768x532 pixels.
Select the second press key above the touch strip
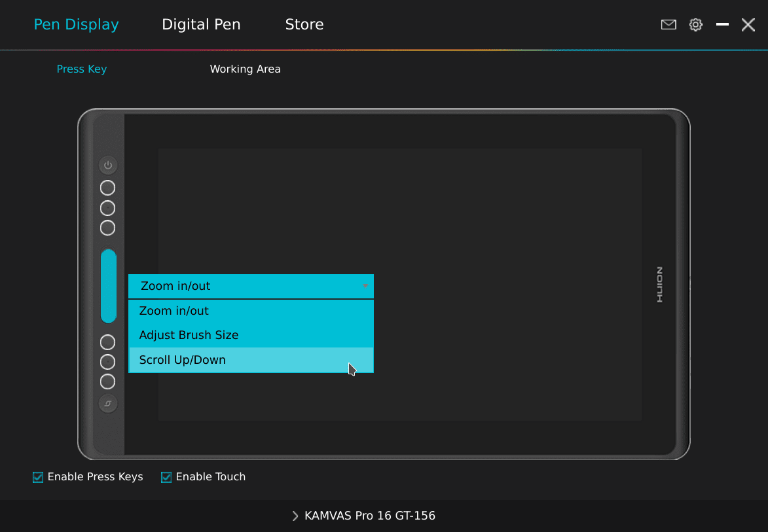tap(108, 208)
